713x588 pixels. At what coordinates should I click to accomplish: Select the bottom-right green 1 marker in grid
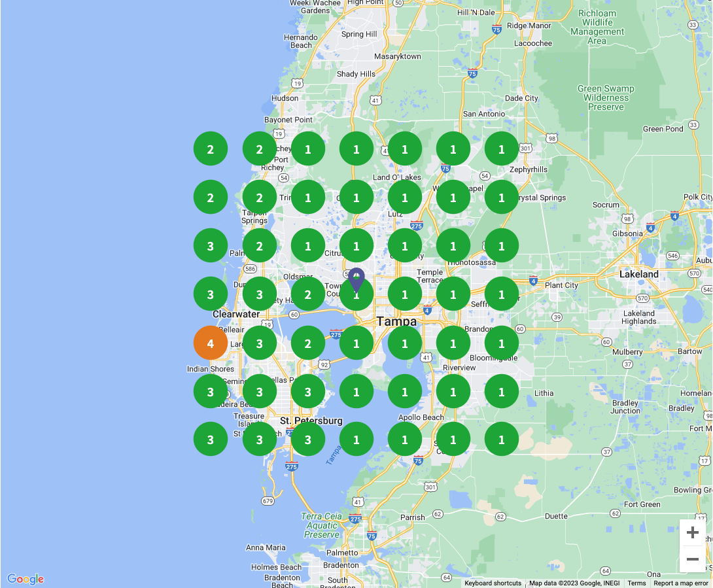click(x=502, y=440)
